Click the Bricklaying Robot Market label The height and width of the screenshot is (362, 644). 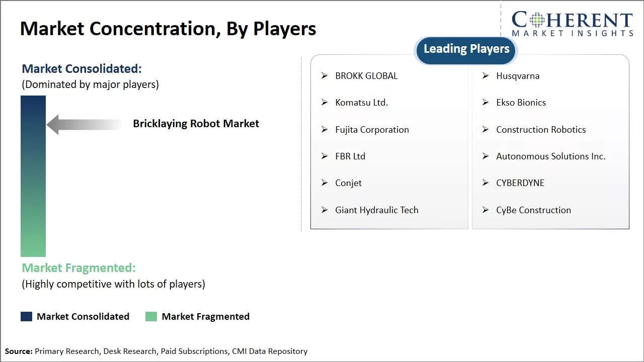point(196,124)
